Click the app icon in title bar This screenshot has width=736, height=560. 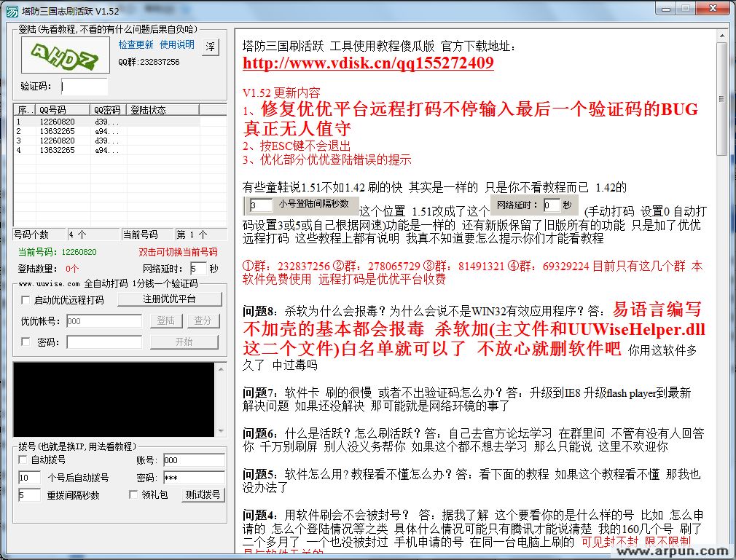click(x=11, y=11)
